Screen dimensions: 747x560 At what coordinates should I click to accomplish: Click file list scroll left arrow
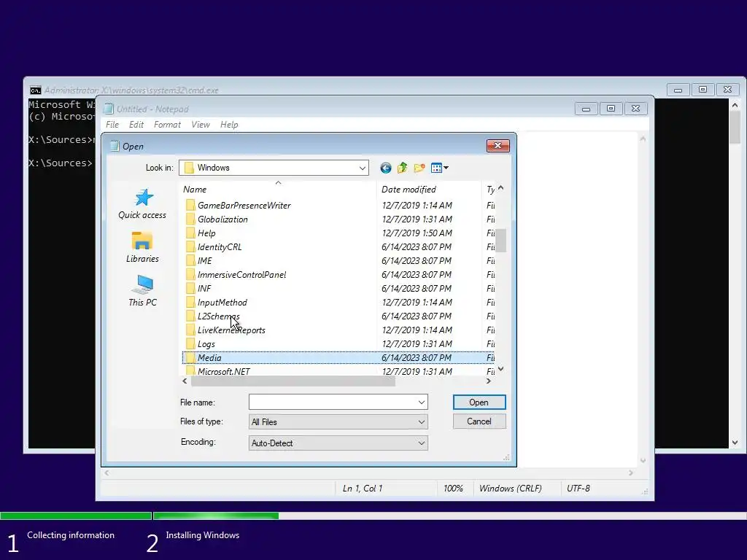[x=185, y=381]
